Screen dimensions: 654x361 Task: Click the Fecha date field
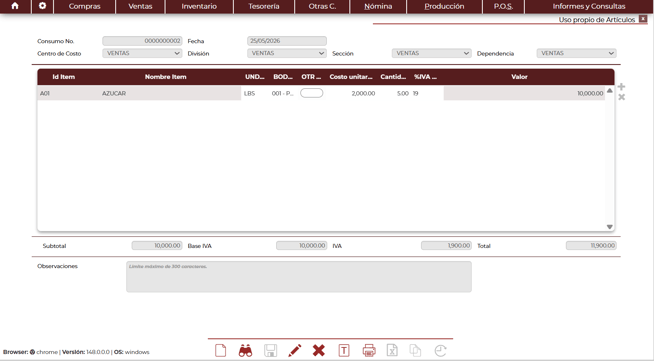[287, 41]
